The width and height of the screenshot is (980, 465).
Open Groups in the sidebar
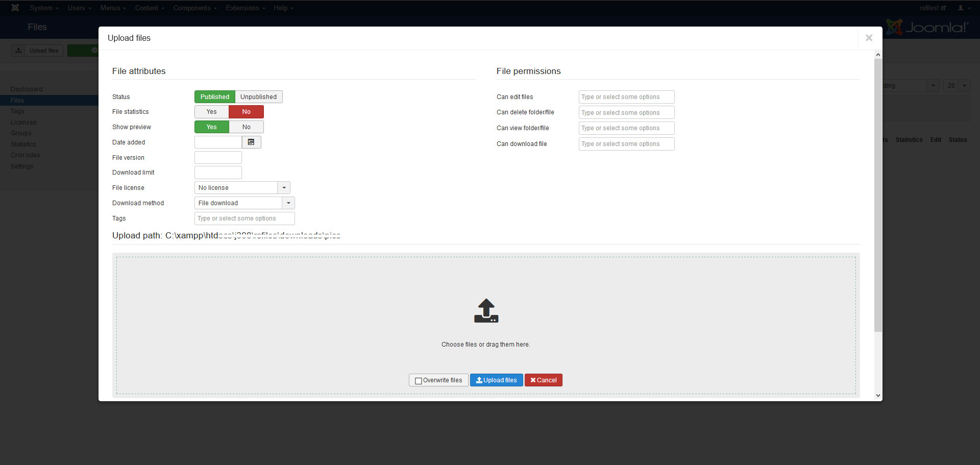pos(21,133)
